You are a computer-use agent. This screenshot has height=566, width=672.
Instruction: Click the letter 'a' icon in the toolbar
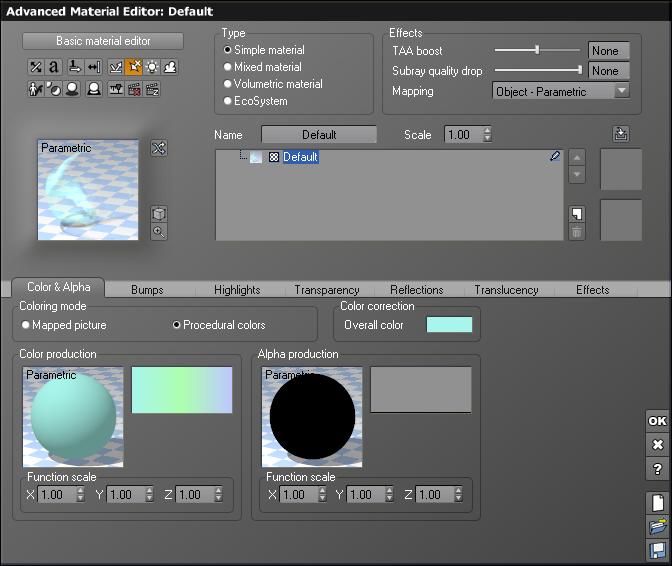54,67
